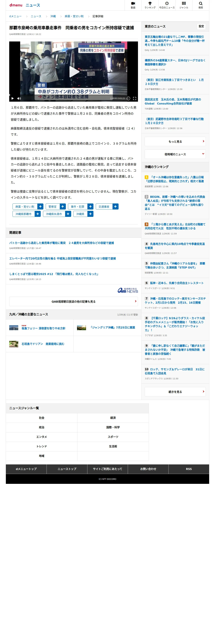Click the dmenu logo in header
Viewport: 215px width, 644px height.
[16, 5]
